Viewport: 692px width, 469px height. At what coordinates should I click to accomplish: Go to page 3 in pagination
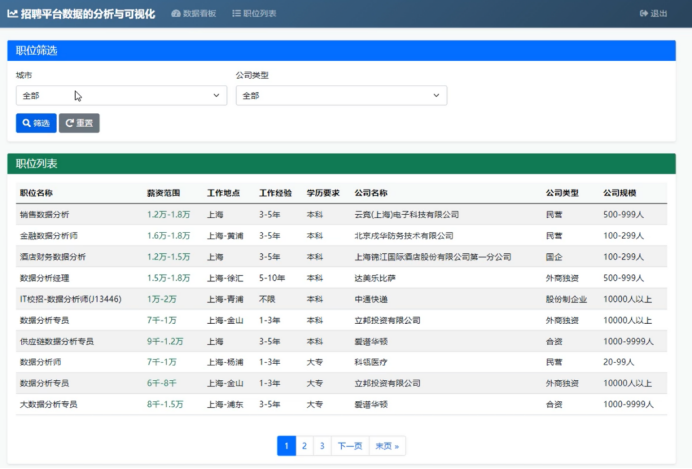pyautogui.click(x=322, y=446)
